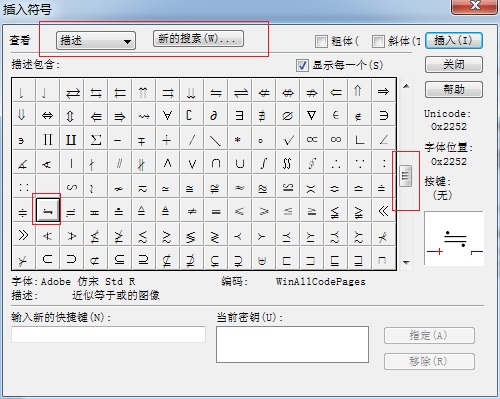The image size is (500, 399).
Task: Click the symbol grid scrollbar thumb
Action: pos(405,176)
